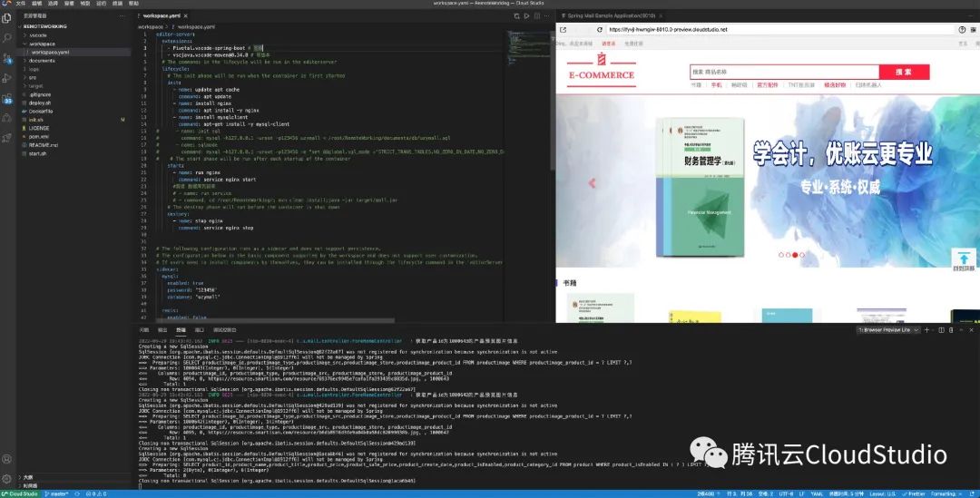
Task: Click the preview URL address bar
Action: [779, 29]
